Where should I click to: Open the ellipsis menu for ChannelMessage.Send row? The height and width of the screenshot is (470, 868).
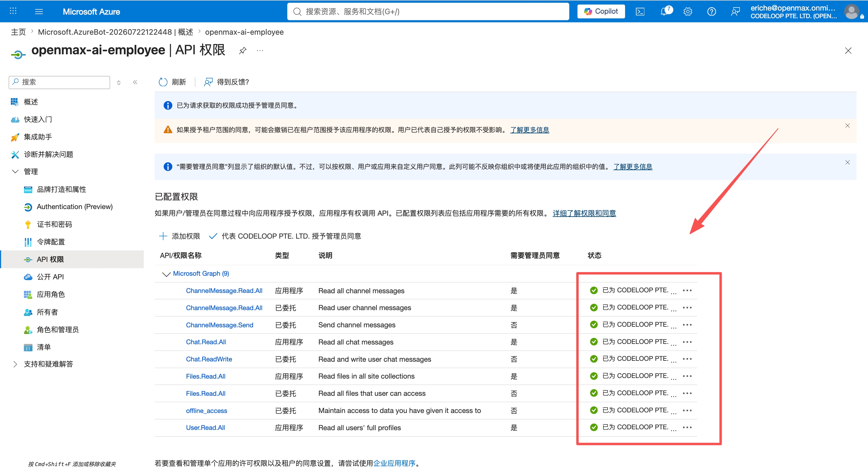pos(687,325)
